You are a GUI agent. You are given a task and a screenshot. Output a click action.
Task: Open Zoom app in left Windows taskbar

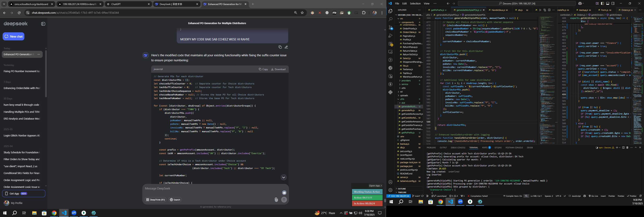click(74, 213)
